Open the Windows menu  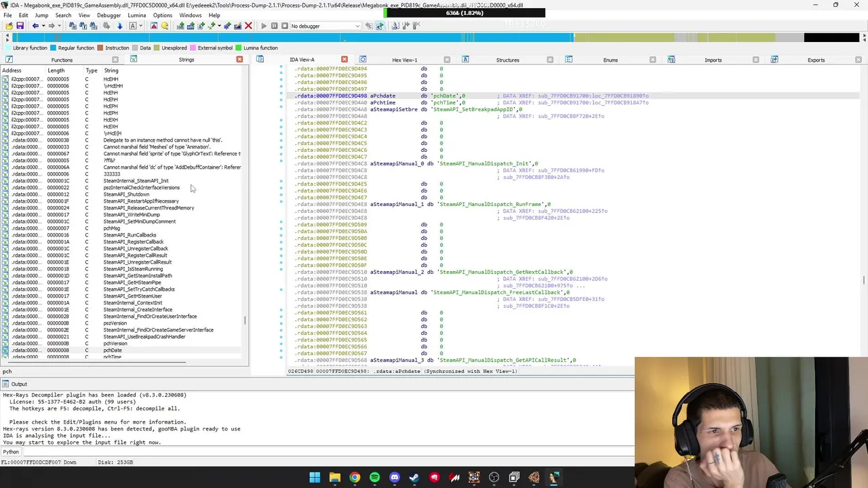pos(191,15)
